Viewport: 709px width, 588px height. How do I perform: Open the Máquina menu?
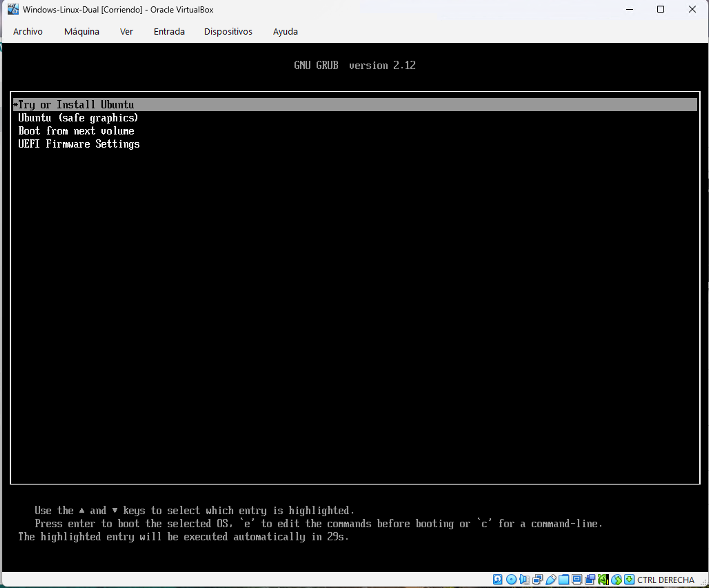click(x=82, y=32)
